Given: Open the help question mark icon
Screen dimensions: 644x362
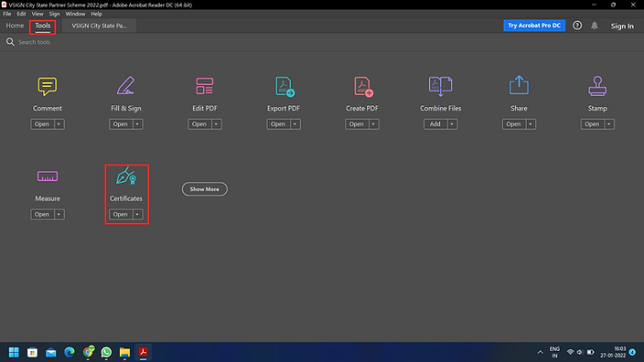Looking at the screenshot, I should 577,26.
